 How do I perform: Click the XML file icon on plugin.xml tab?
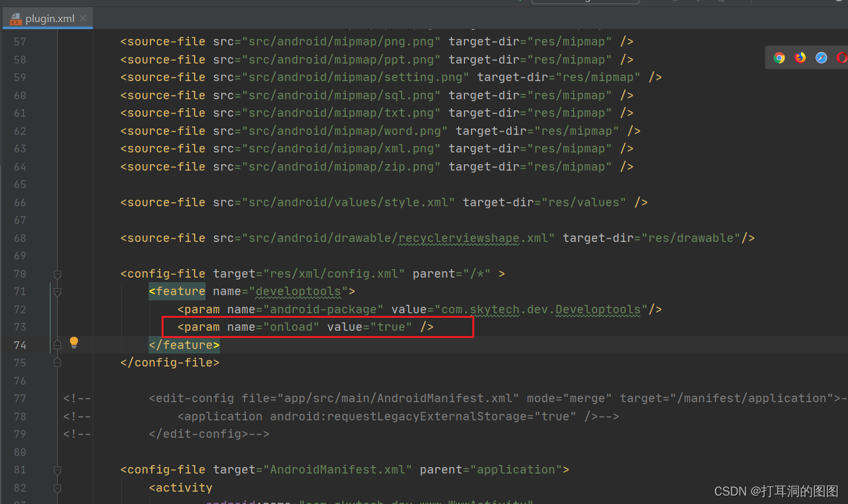[x=16, y=18]
